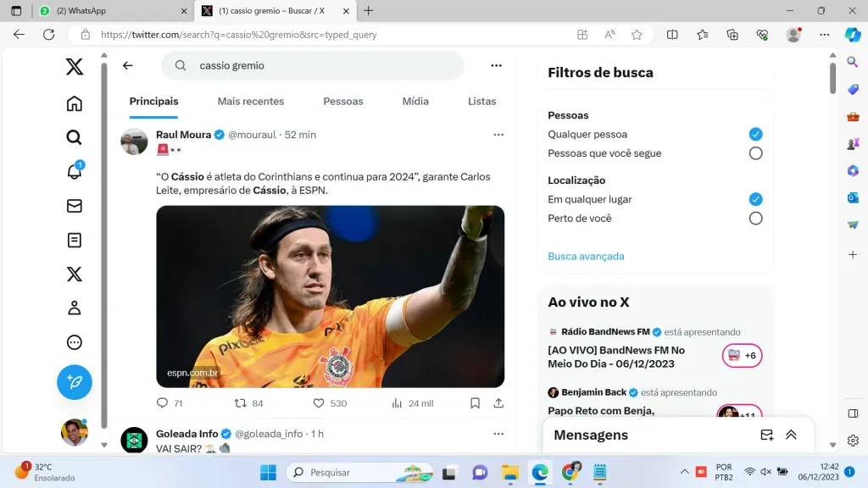This screenshot has height=488, width=868.
Task: Switch to 'Mais recentes' tab
Action: coord(251,101)
